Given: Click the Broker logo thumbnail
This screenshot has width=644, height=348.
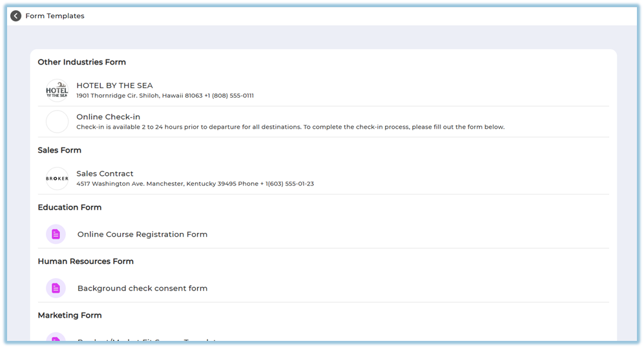Looking at the screenshot, I should tap(57, 179).
